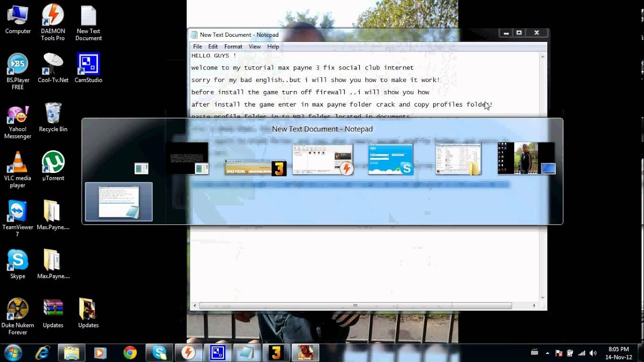The image size is (644, 362).
Task: Click Notepad title bar icon
Action: coord(194,35)
